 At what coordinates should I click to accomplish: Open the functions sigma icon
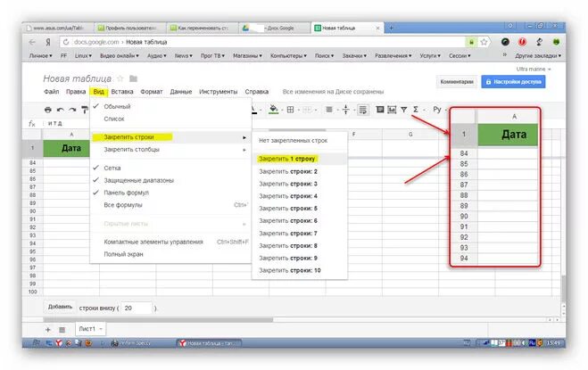416,110
